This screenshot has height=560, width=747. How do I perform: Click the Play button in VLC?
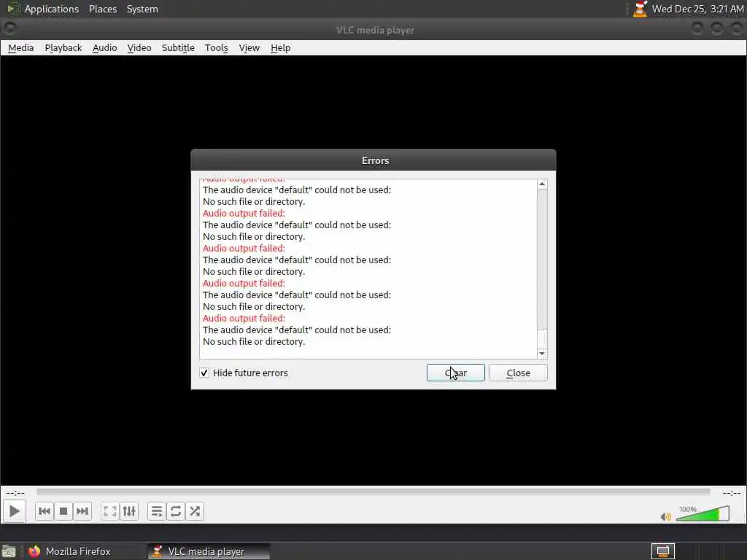15,511
